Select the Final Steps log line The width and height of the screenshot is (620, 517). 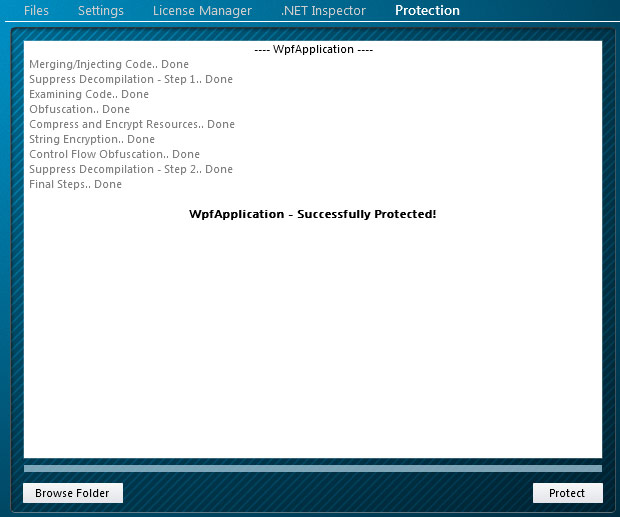point(75,184)
